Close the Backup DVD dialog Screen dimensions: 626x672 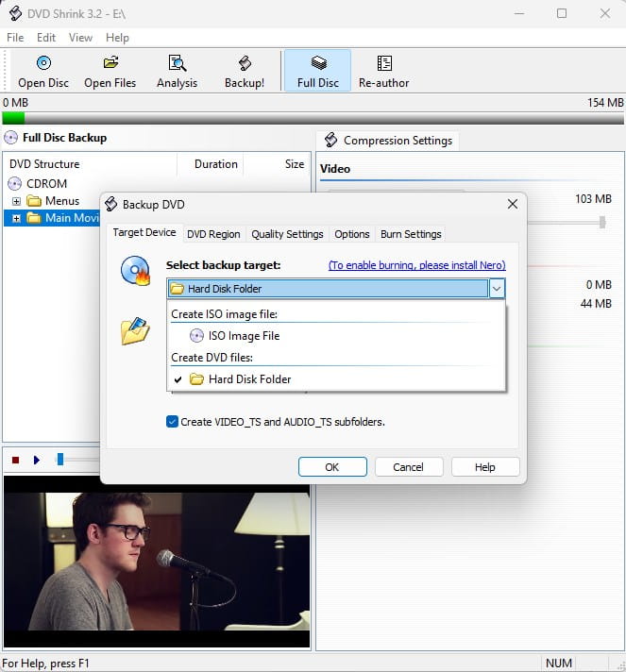[x=513, y=204]
